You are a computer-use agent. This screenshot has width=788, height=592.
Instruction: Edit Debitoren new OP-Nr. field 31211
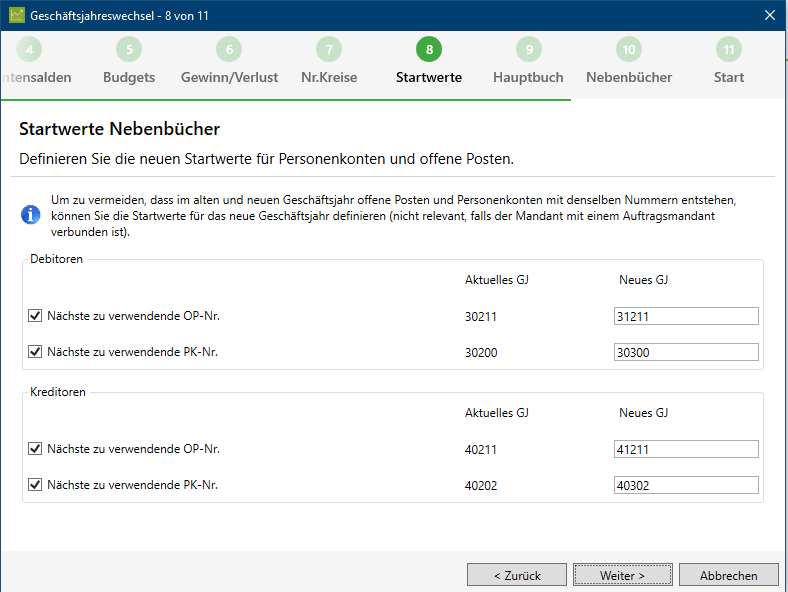tap(686, 316)
